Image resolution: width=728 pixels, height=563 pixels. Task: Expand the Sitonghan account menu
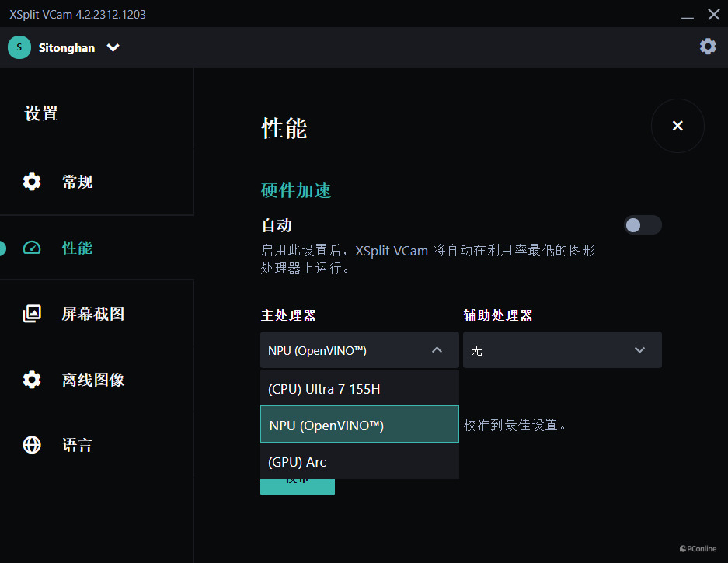(x=113, y=47)
